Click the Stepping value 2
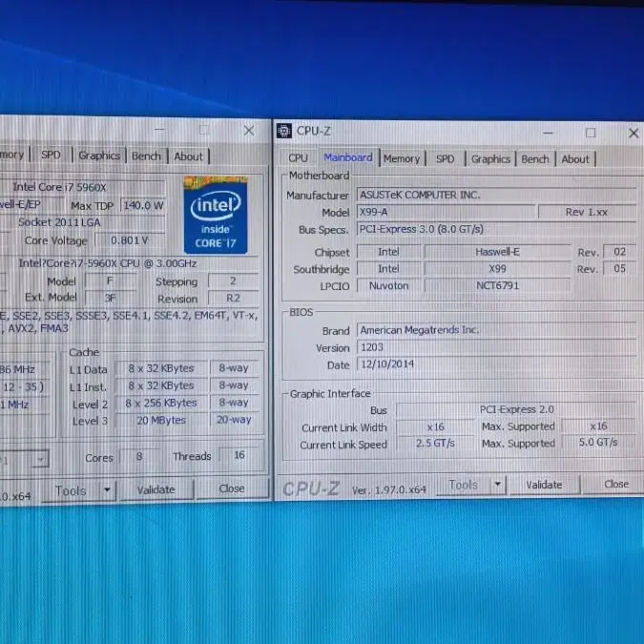Screen dimensions: 644x644 [234, 280]
